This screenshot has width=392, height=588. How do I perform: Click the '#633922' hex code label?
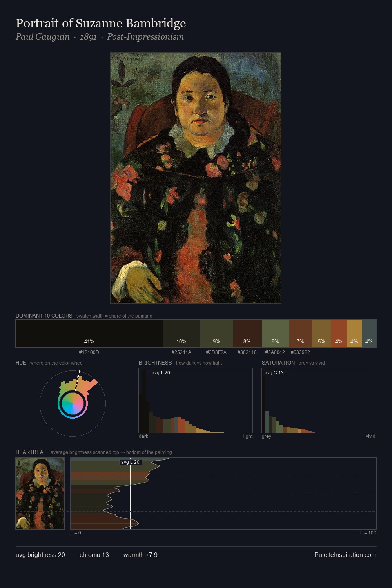point(300,352)
